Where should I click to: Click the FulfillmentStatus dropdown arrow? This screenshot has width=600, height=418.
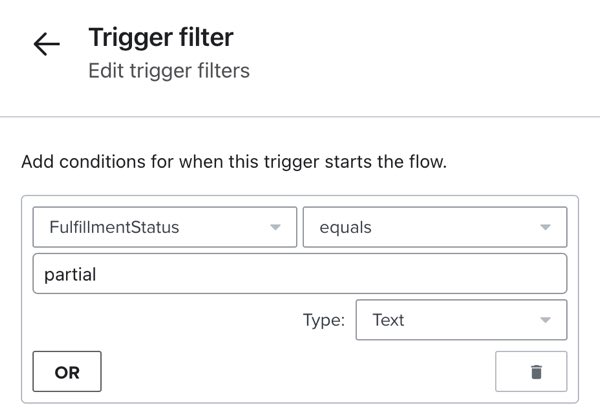(x=275, y=228)
